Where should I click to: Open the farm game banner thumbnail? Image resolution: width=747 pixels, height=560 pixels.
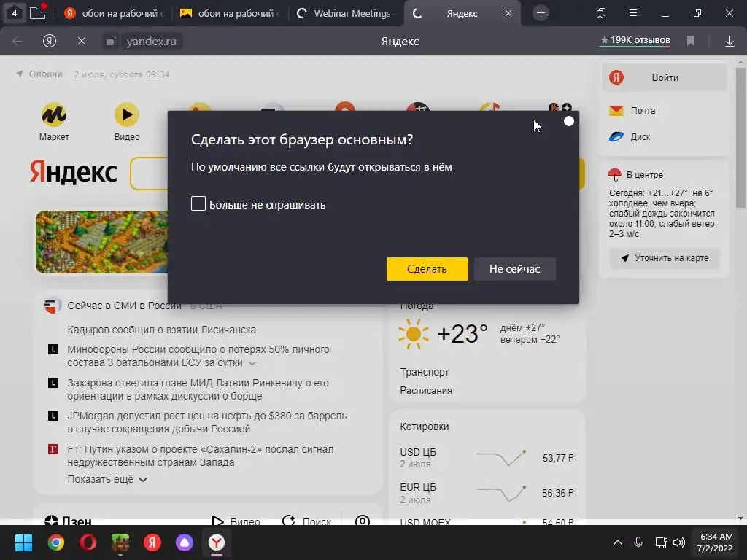(101, 242)
